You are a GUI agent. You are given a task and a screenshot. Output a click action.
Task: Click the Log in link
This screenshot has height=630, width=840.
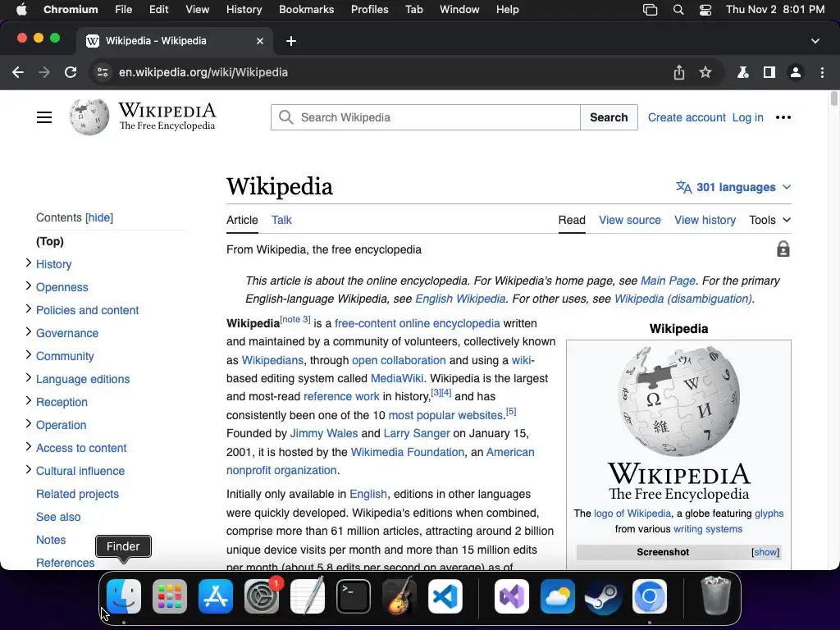pos(747,117)
